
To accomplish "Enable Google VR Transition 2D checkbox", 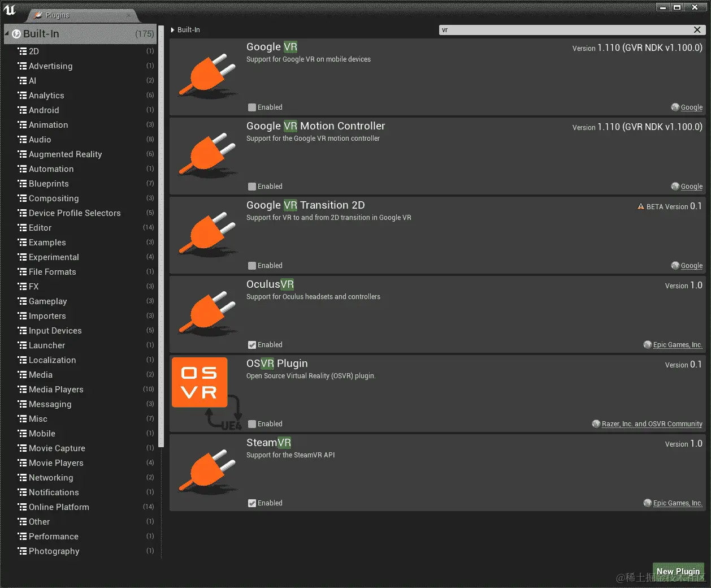I will coord(252,266).
